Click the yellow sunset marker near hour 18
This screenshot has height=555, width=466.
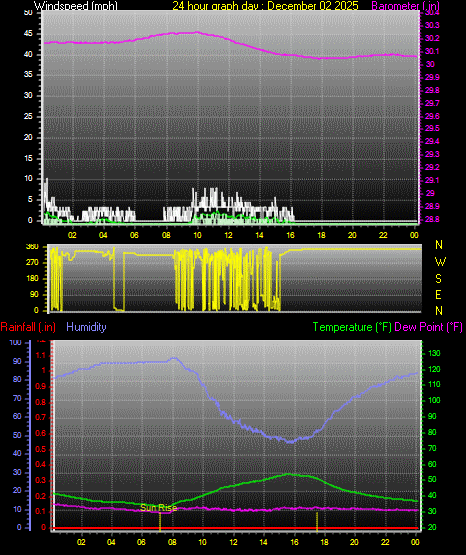(x=317, y=521)
